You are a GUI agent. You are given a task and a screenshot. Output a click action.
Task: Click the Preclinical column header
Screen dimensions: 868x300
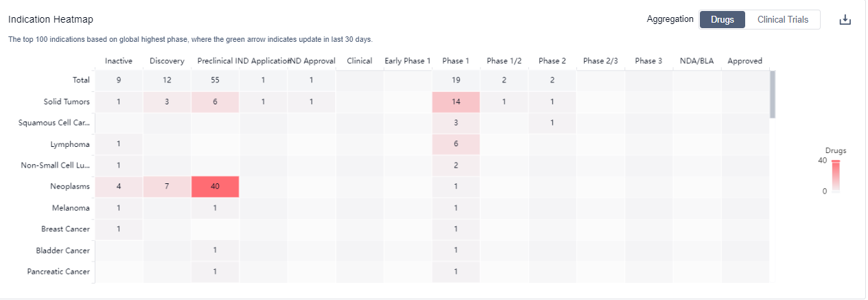[215, 61]
